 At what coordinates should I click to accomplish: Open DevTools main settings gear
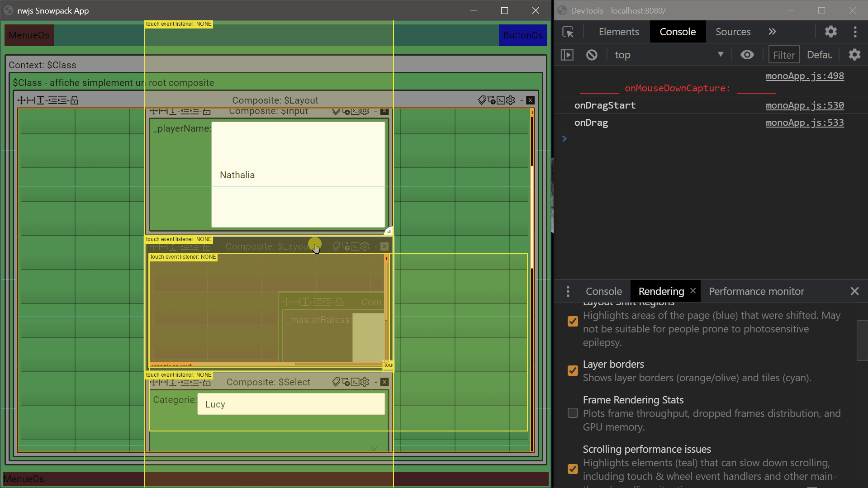click(831, 32)
